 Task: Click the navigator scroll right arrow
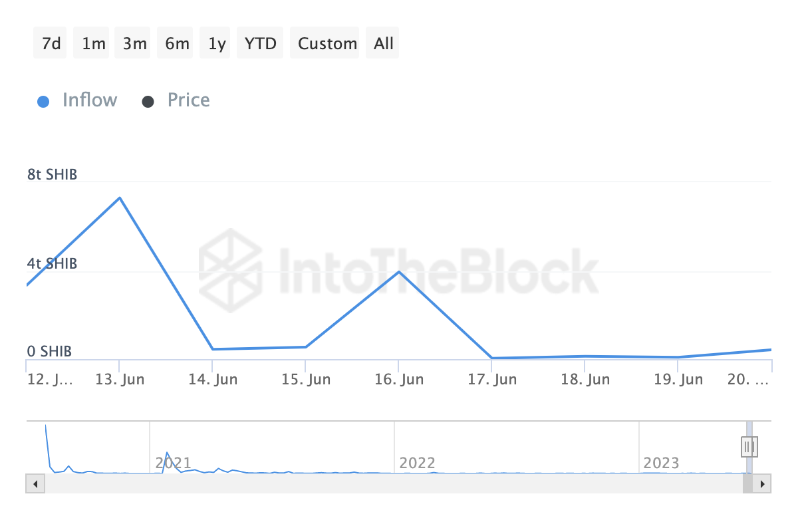coord(763,483)
